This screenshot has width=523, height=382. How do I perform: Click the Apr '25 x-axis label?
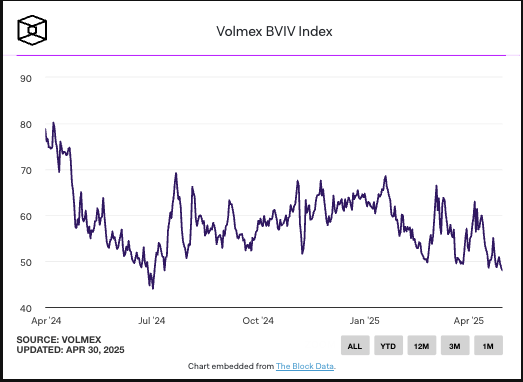click(468, 321)
